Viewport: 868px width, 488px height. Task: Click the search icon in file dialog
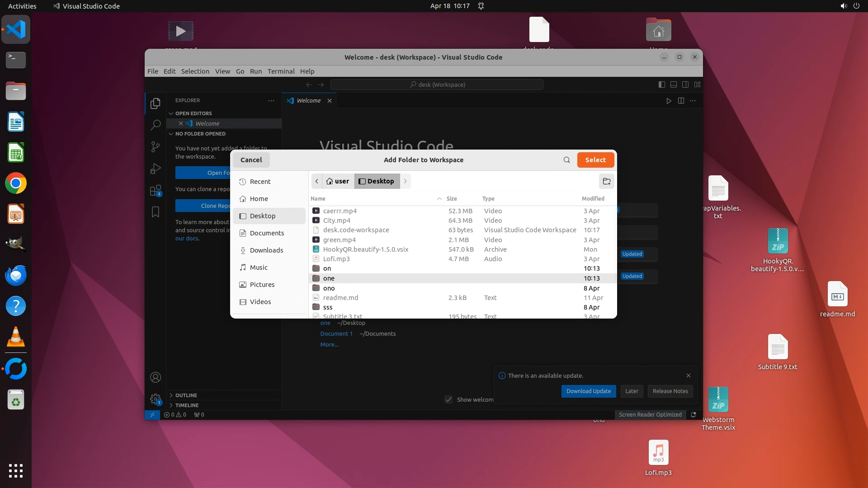pyautogui.click(x=566, y=160)
